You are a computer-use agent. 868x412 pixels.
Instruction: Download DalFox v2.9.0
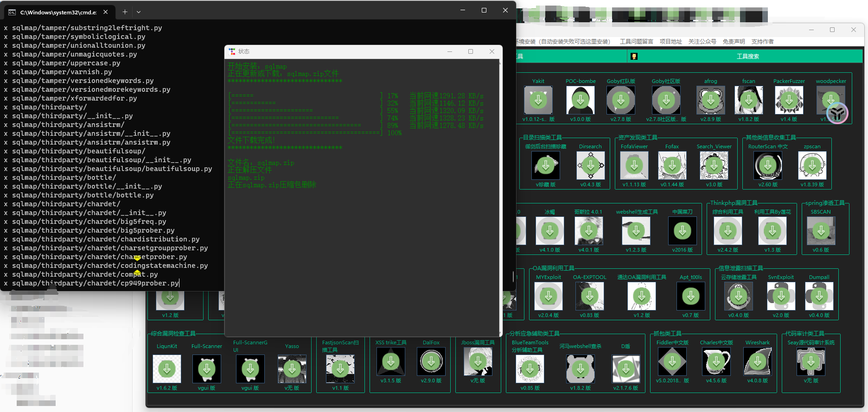431,361
